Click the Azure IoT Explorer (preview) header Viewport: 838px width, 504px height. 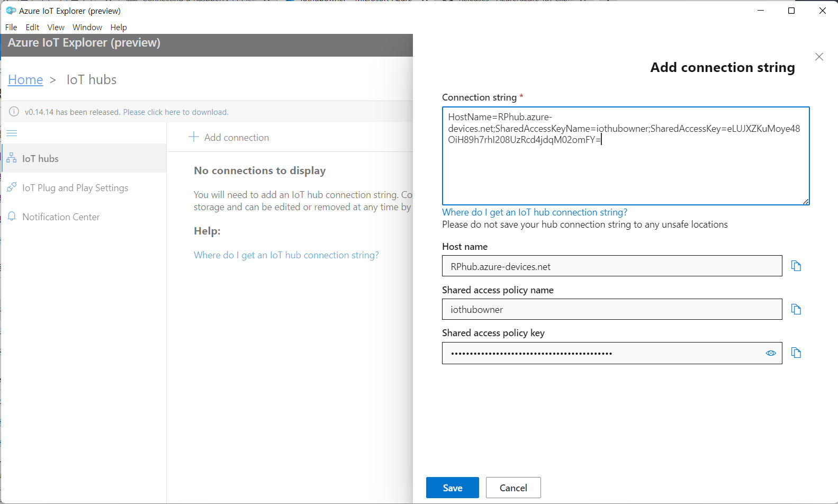pos(84,42)
